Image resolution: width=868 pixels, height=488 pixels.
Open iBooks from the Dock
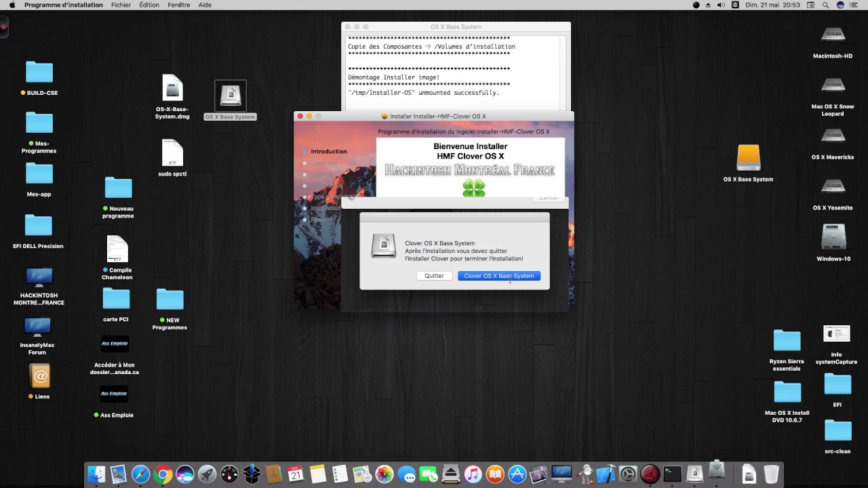coord(495,474)
